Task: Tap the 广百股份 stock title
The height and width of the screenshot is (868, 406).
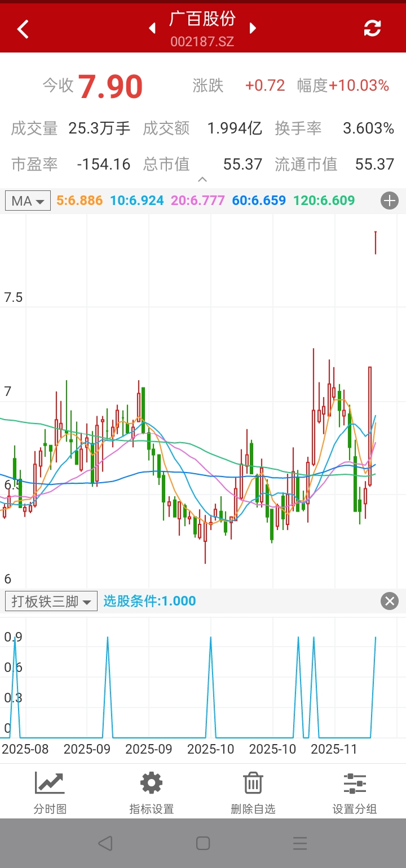Action: 202,19
